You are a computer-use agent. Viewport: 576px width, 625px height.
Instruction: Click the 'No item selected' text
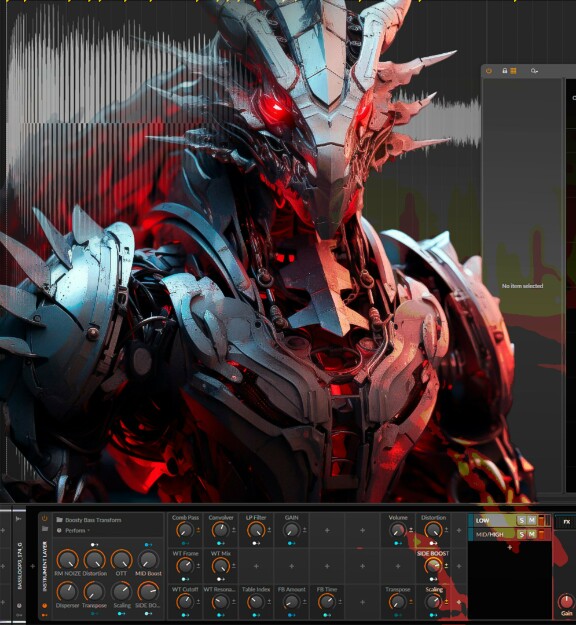[x=522, y=286]
